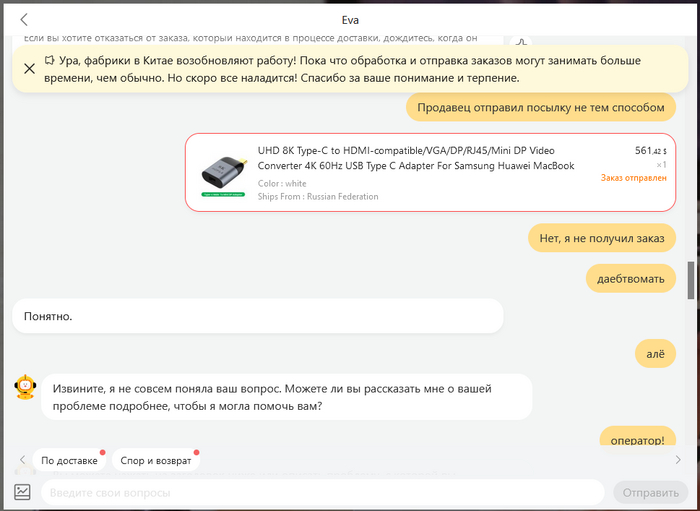This screenshot has height=511, width=700.
Task: Click the chat vertical scrollbar thumb
Action: tap(691, 280)
